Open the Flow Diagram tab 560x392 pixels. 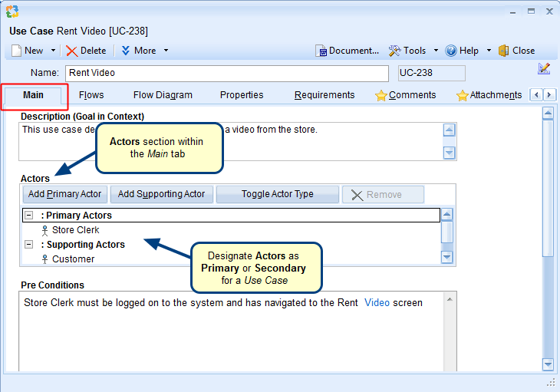163,95
